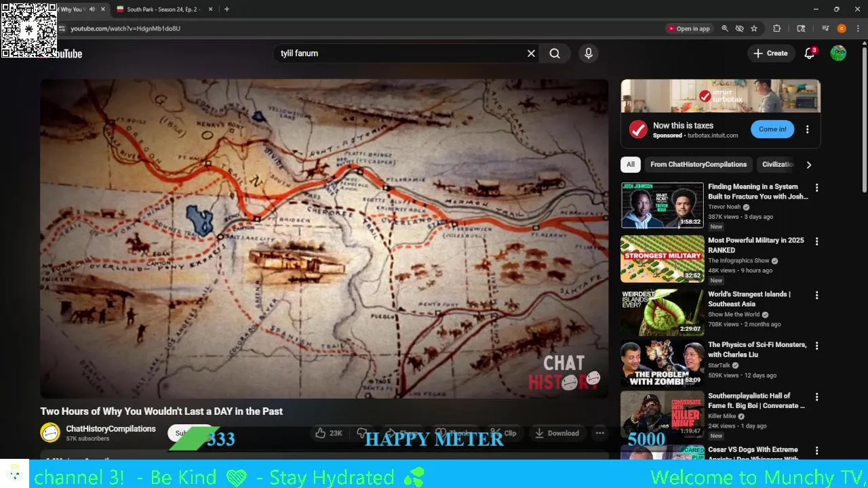
Task: Open options for World's Strangest Islands video
Action: coord(816,296)
